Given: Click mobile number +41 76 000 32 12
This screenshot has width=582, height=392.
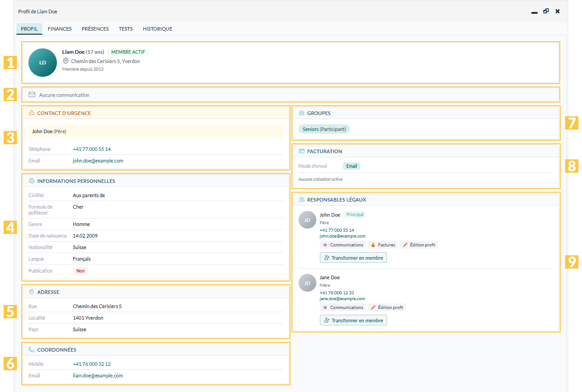Looking at the screenshot, I should pos(92,364).
